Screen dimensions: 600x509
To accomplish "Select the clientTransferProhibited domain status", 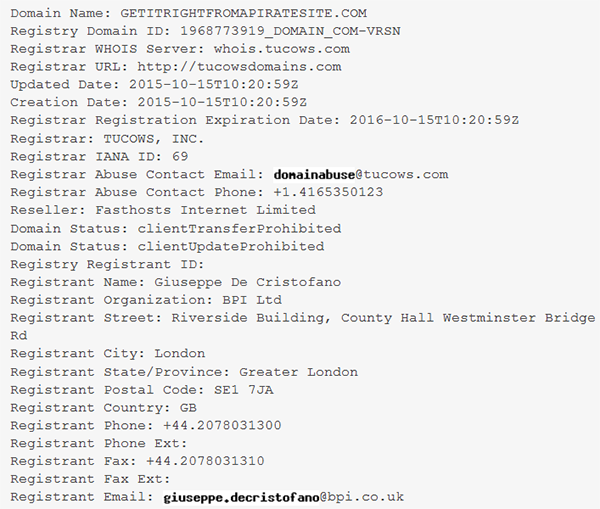I will point(239,229).
